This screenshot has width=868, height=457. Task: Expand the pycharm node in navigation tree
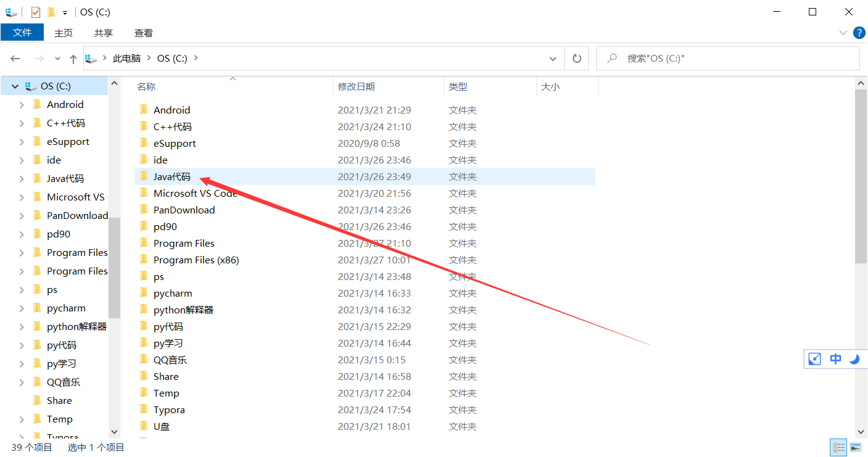click(x=22, y=308)
